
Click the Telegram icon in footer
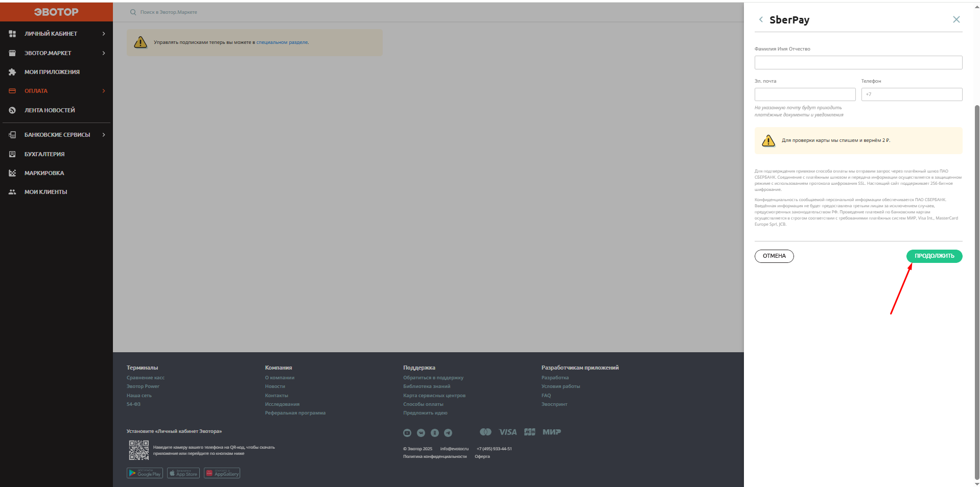pyautogui.click(x=448, y=433)
